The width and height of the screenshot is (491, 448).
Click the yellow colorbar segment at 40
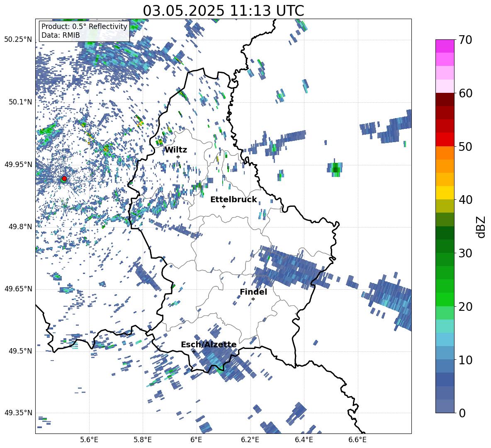[445, 192]
